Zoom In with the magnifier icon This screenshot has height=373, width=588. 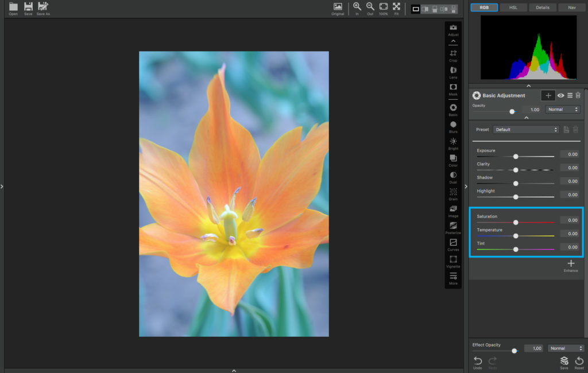click(357, 6)
